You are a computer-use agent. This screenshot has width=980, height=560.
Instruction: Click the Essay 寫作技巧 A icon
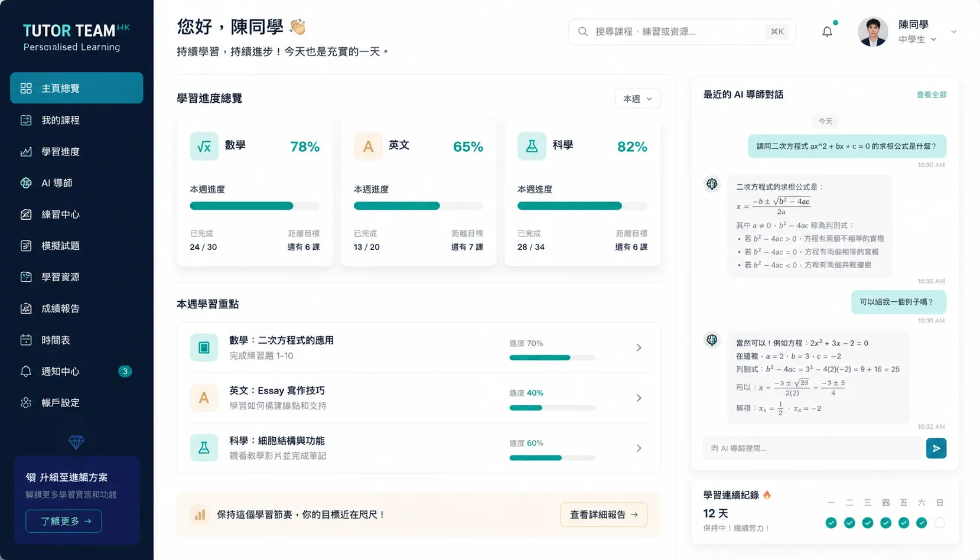pos(204,398)
